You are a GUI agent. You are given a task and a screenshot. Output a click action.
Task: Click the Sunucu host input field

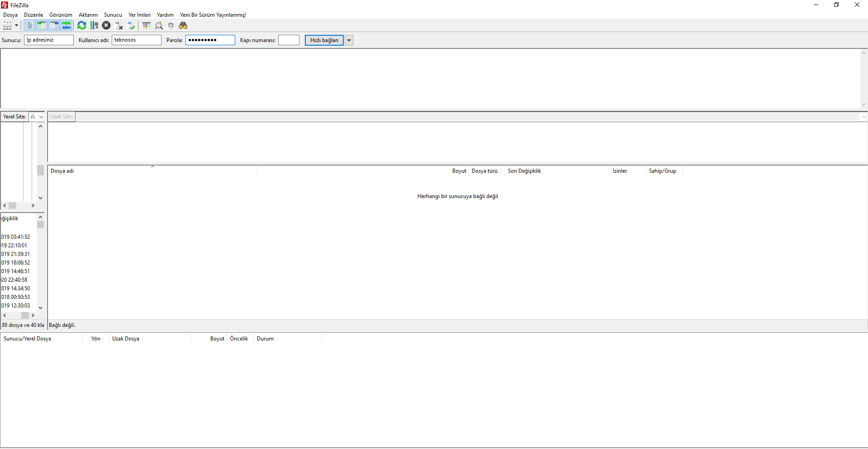click(x=49, y=40)
